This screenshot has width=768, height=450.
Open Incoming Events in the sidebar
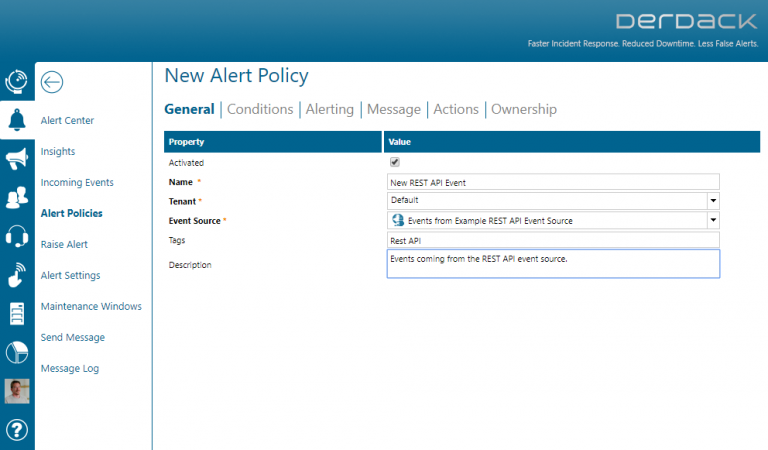click(x=77, y=183)
